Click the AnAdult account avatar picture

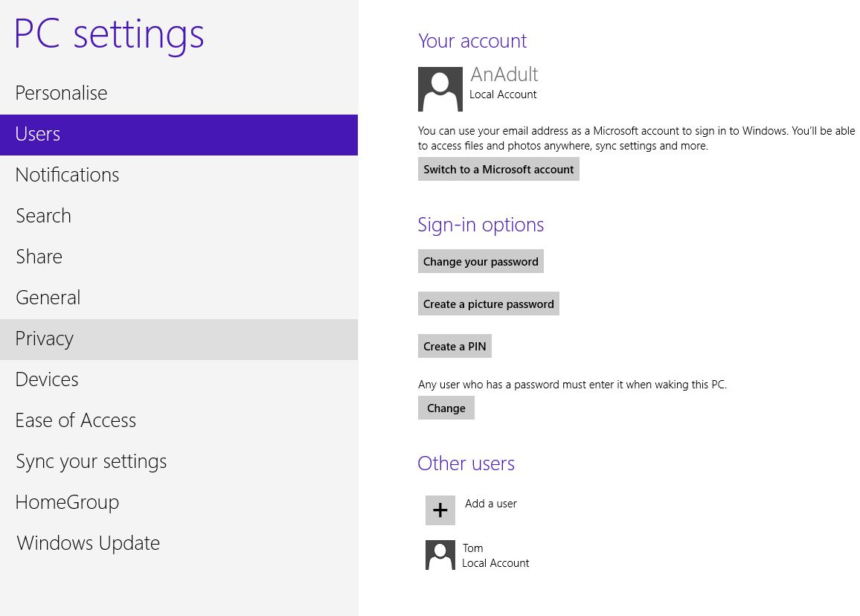pos(440,89)
